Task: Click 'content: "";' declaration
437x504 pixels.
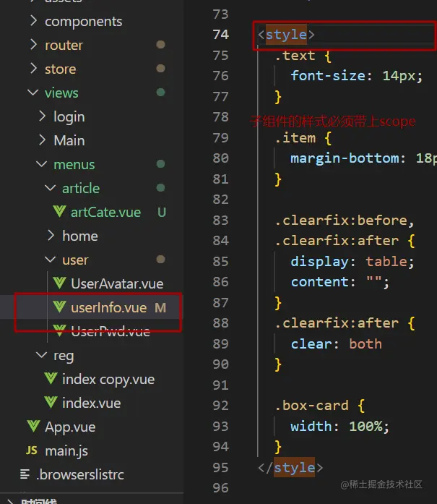Action: pyautogui.click(x=340, y=282)
